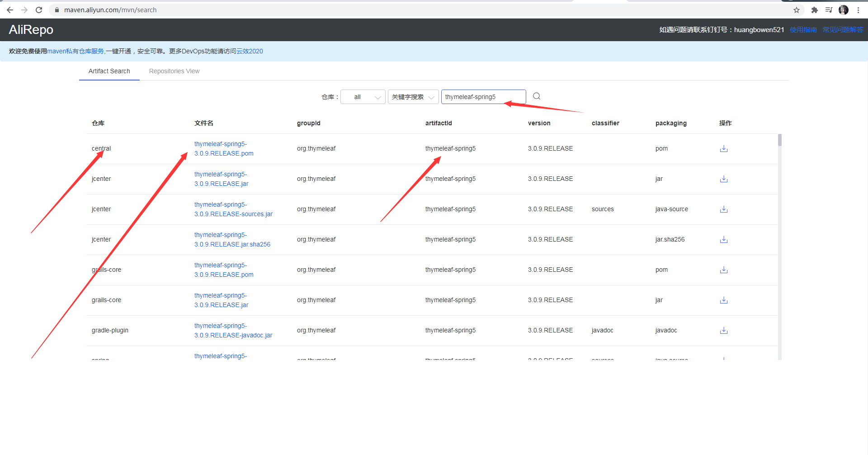Go forward in browser history
The width and height of the screenshot is (868, 455).
coord(24,10)
